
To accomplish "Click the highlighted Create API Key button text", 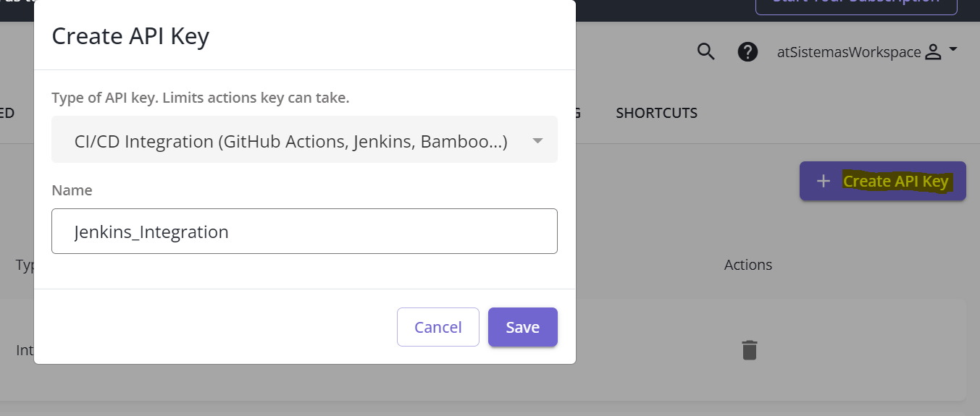I will coord(895,181).
